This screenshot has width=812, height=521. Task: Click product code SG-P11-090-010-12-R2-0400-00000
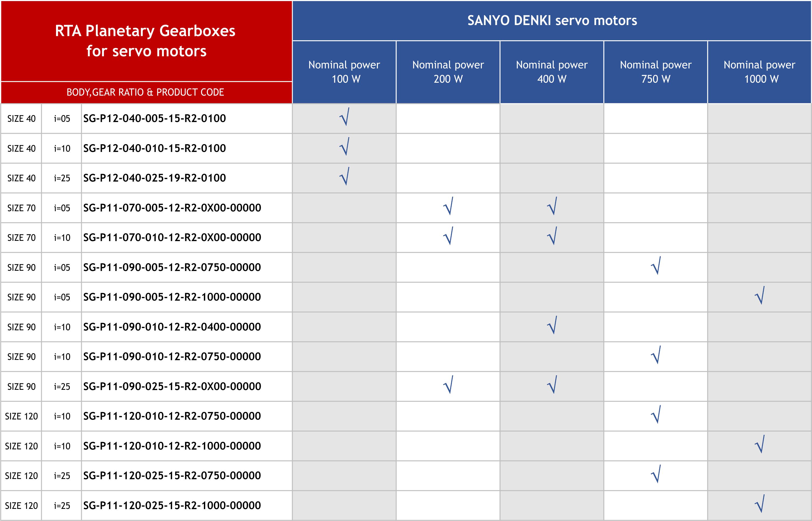tap(172, 327)
